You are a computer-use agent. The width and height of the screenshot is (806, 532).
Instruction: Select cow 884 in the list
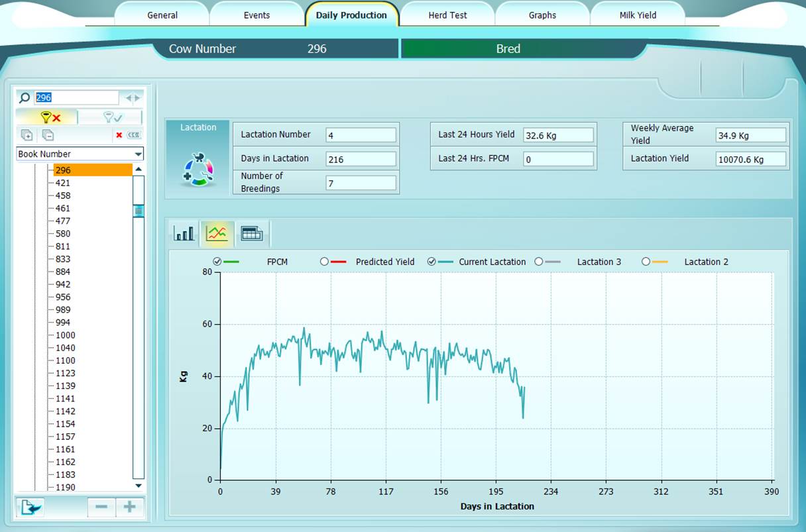tap(63, 272)
